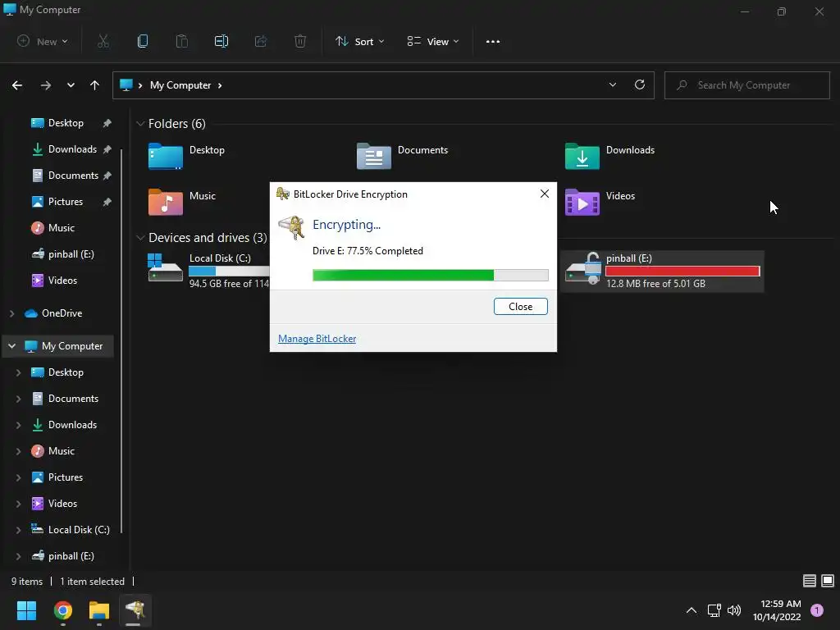Click the volume speaker tray icon

pyautogui.click(x=734, y=610)
